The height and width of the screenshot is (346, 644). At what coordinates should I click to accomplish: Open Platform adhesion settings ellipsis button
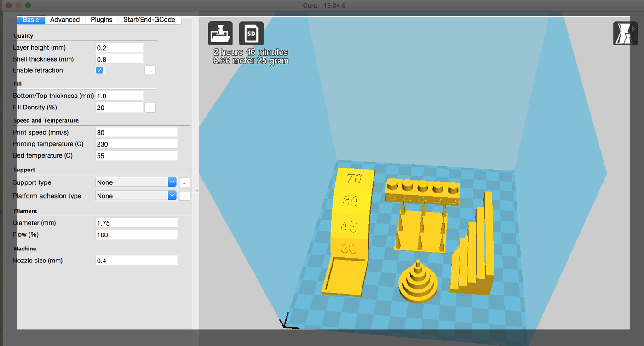pos(184,196)
